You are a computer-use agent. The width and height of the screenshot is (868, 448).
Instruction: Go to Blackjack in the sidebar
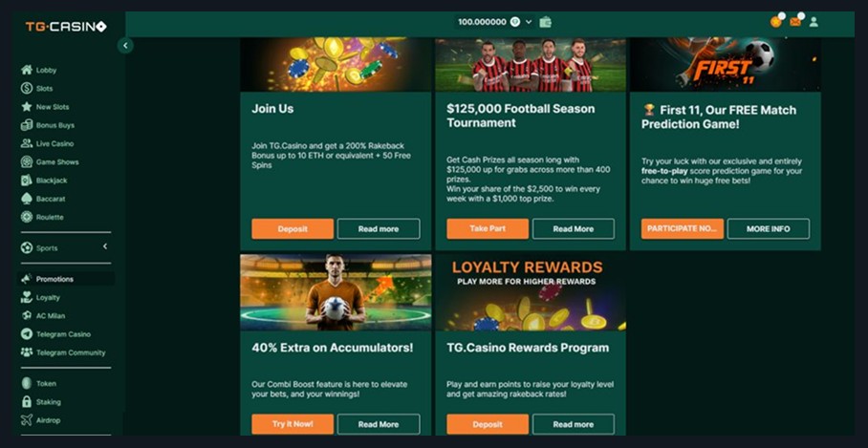coord(44,181)
